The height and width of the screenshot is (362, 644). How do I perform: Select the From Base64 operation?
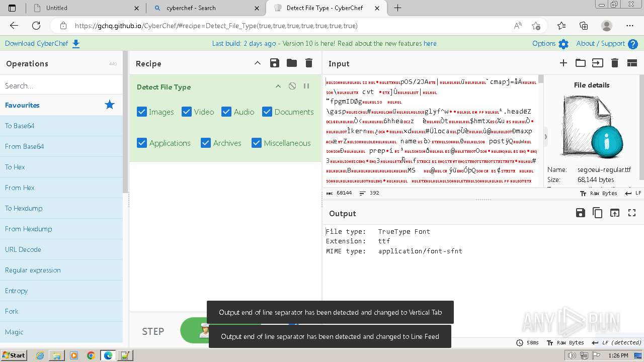61,146
